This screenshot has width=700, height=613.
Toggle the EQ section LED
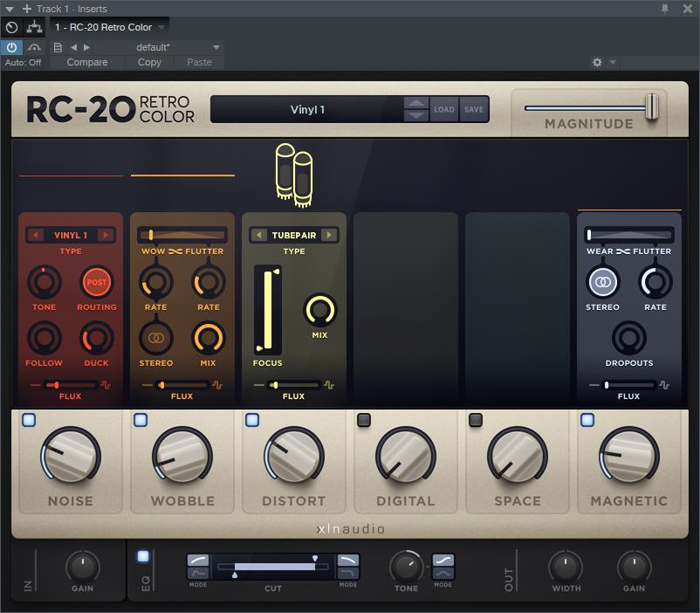143,556
